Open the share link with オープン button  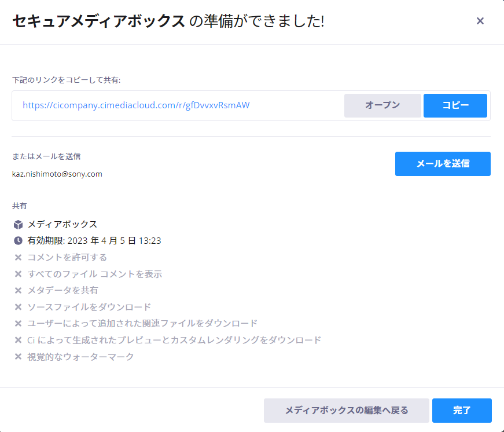pos(382,105)
